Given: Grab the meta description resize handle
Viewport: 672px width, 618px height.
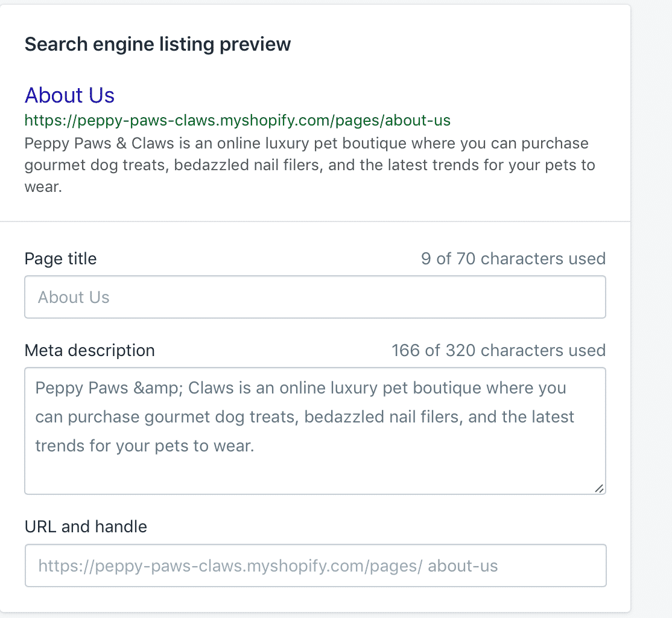Looking at the screenshot, I should pyautogui.click(x=599, y=488).
